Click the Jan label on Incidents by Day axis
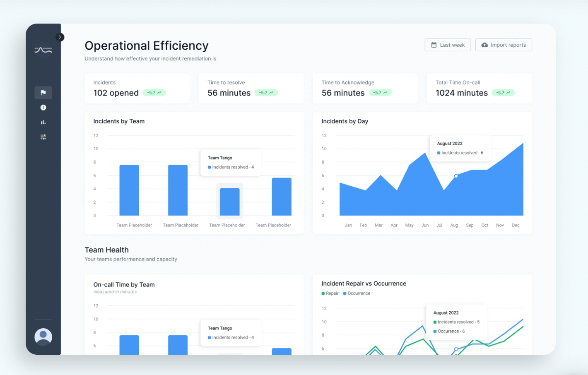 348,225
